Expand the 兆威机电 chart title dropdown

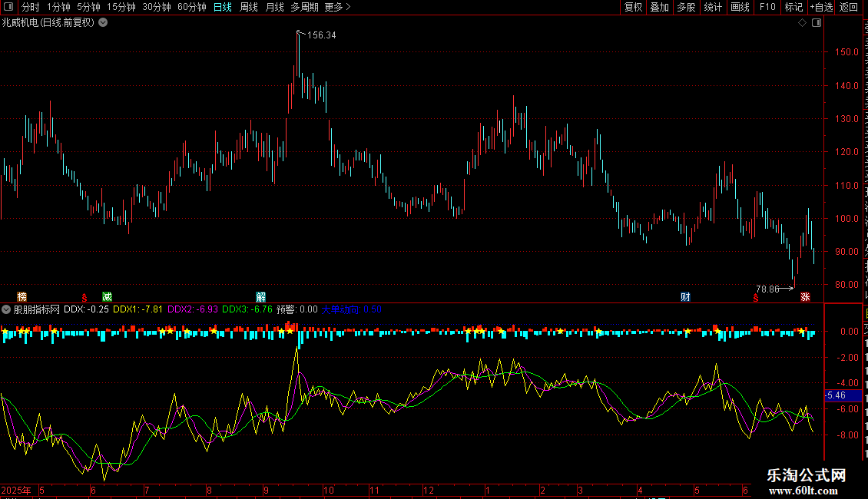(x=103, y=22)
